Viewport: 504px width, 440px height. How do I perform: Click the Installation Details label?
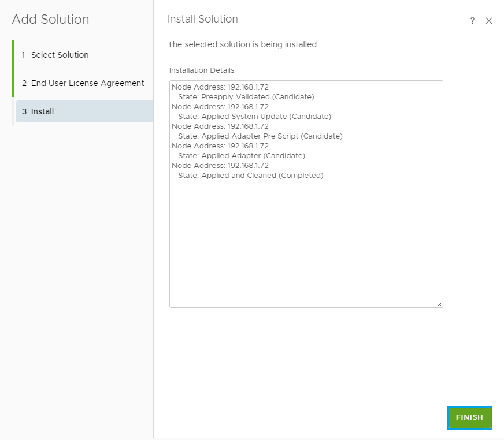point(202,70)
